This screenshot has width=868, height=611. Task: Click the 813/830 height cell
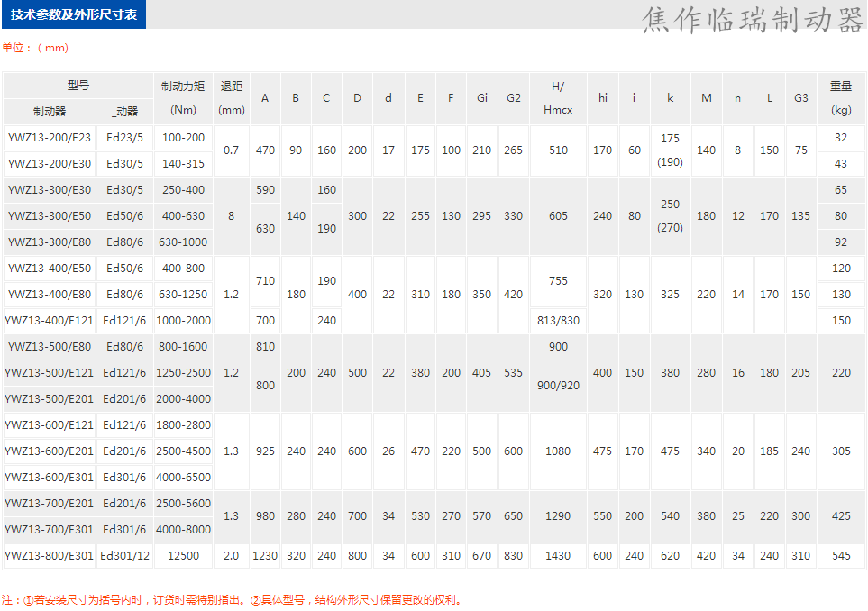click(558, 321)
